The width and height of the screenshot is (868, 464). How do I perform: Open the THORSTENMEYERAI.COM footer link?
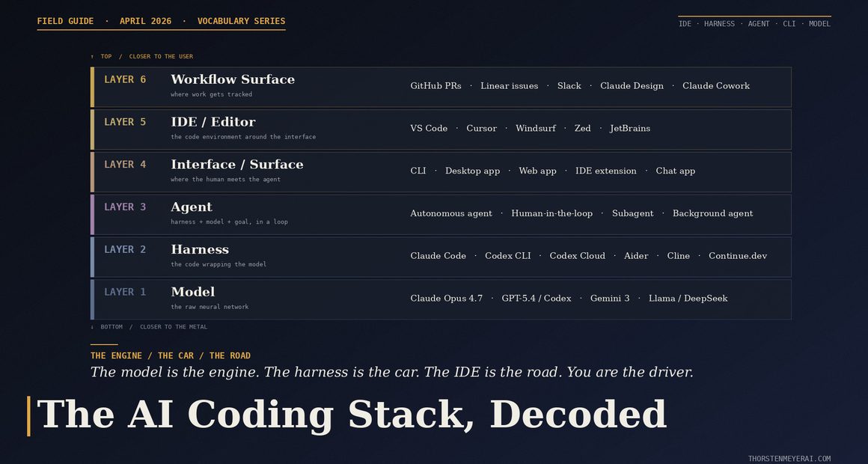click(x=789, y=459)
